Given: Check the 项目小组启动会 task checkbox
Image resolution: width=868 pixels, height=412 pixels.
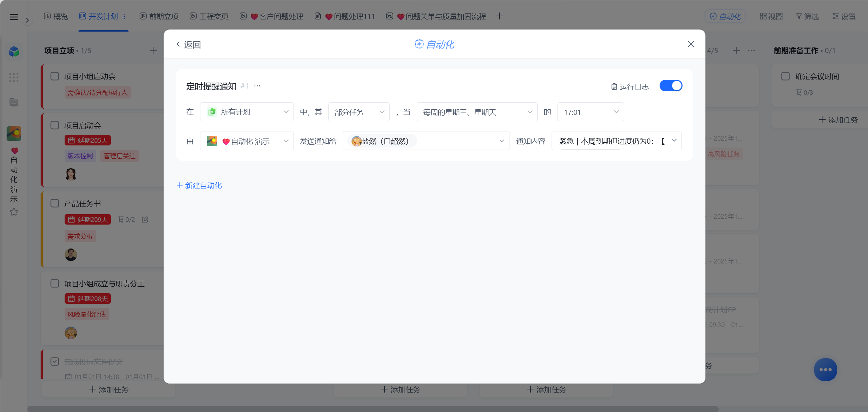Looking at the screenshot, I should [x=55, y=76].
